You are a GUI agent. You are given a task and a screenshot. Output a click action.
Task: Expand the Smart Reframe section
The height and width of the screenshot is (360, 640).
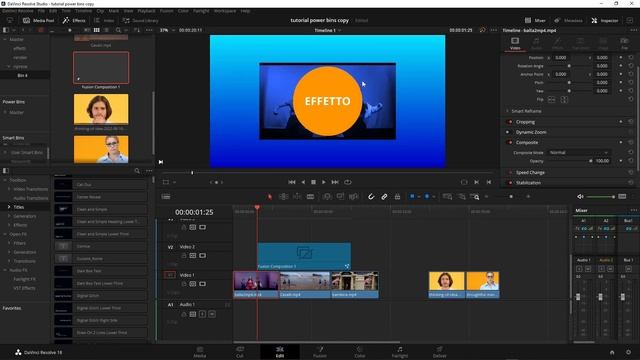pos(508,111)
